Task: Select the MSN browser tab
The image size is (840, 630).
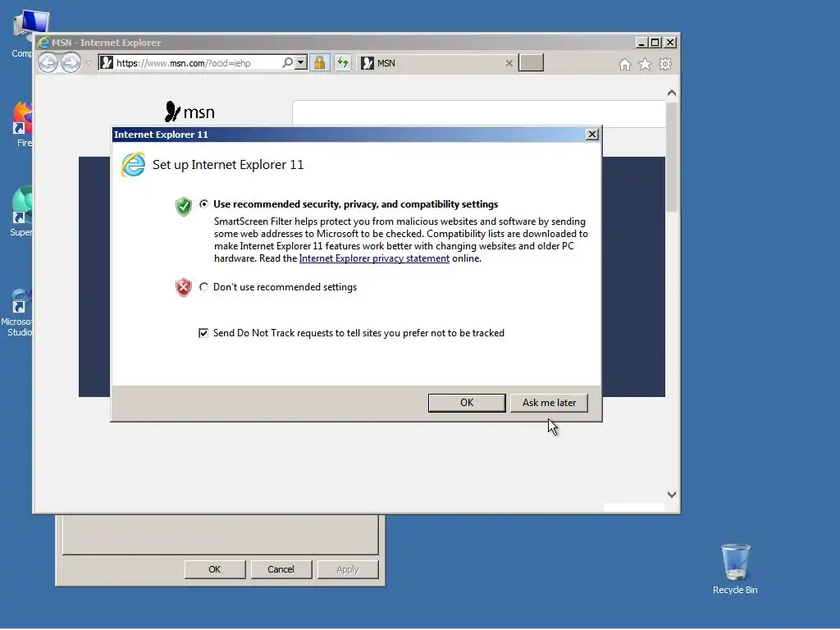Action: click(436, 63)
